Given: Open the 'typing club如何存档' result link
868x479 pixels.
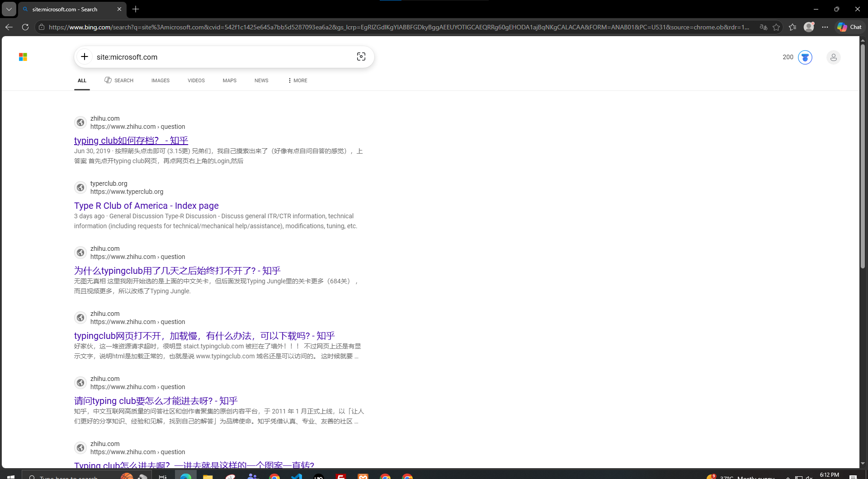Looking at the screenshot, I should [131, 141].
